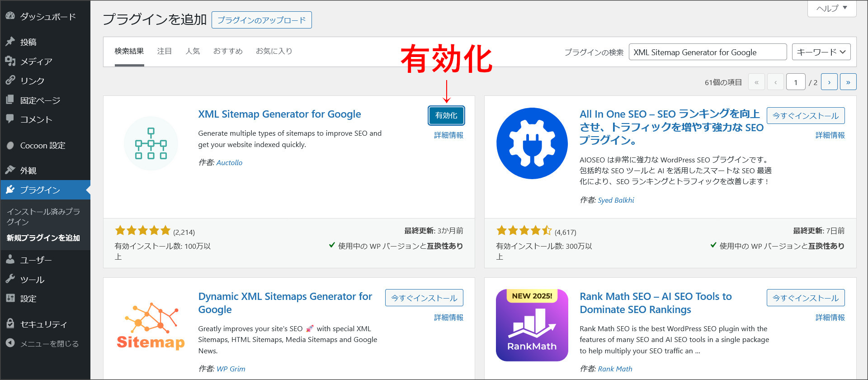868x380 pixels.
Task: Install All In One SEO now
Action: coord(806,115)
